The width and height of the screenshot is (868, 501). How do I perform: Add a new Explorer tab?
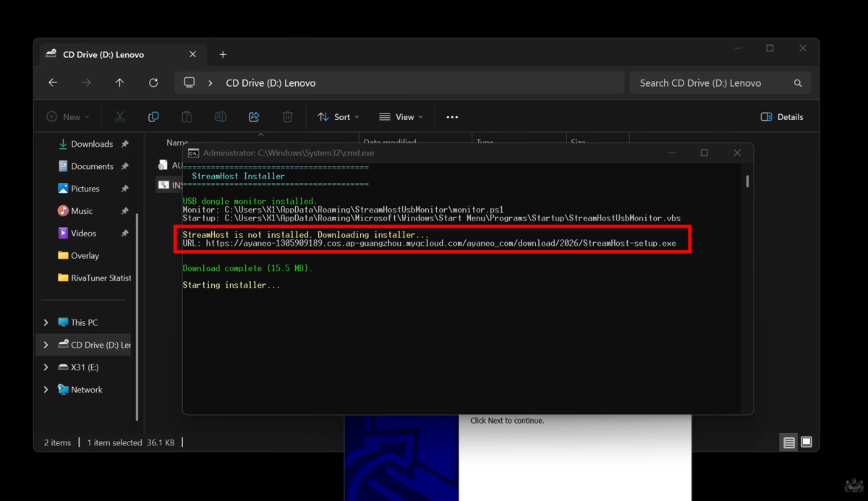[223, 54]
